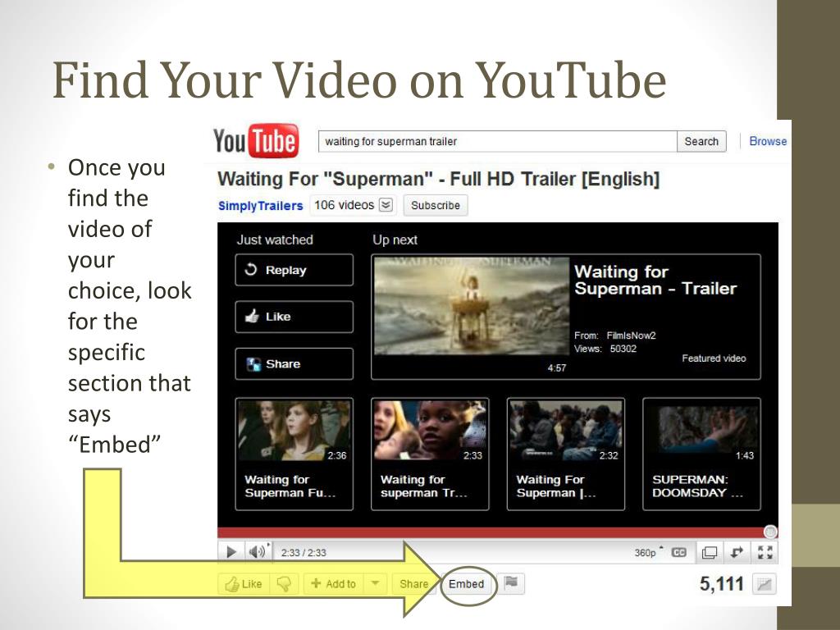This screenshot has width=840, height=630.
Task: Click the Like button on the end screen
Action: coord(294,317)
